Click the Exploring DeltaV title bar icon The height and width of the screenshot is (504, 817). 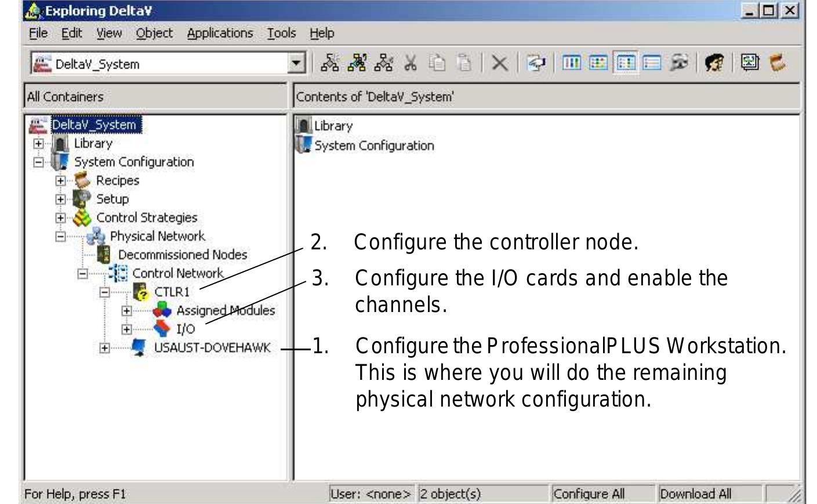click(34, 10)
